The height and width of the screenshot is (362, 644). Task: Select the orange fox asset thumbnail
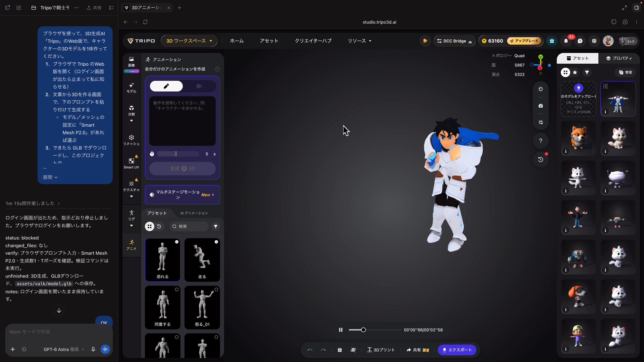tap(578, 138)
